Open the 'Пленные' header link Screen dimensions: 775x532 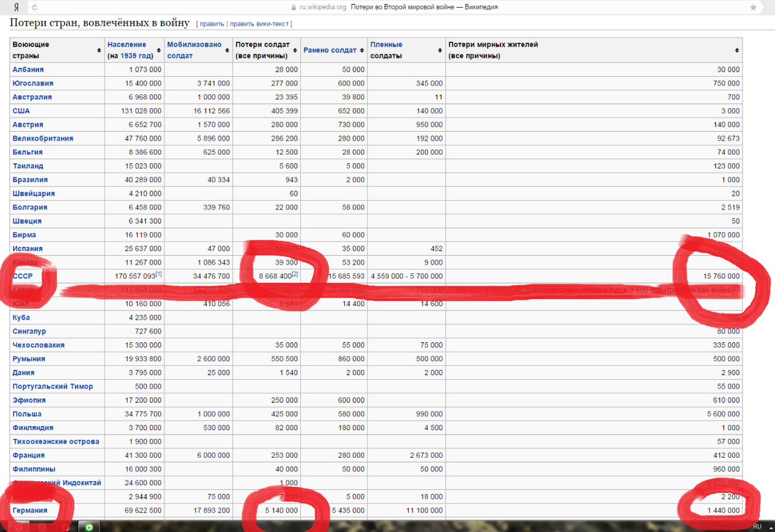386,45
